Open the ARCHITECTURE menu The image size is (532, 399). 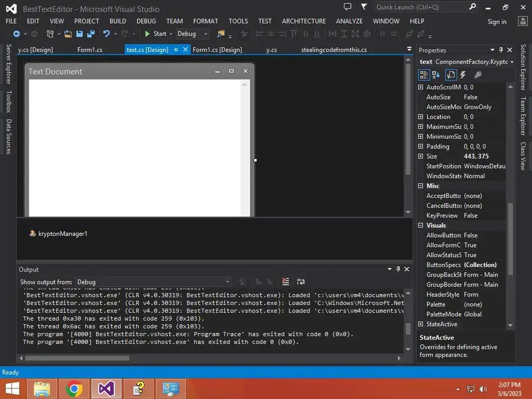click(x=303, y=21)
